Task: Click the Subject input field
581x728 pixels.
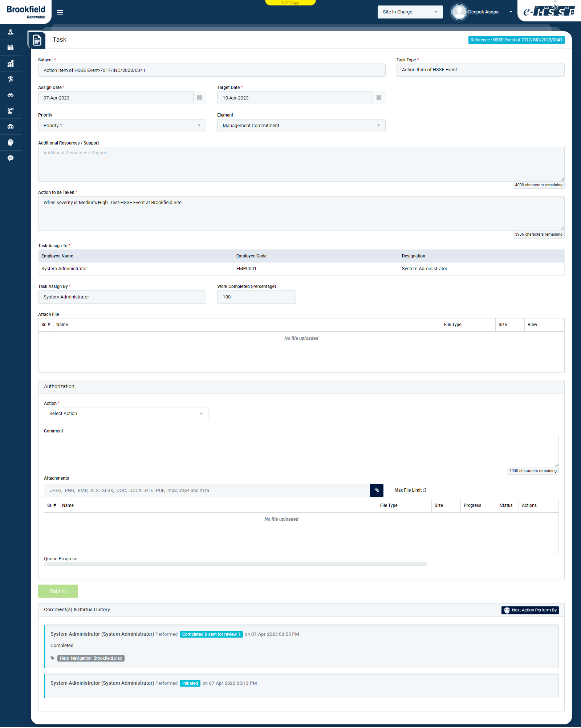Action: pos(212,70)
